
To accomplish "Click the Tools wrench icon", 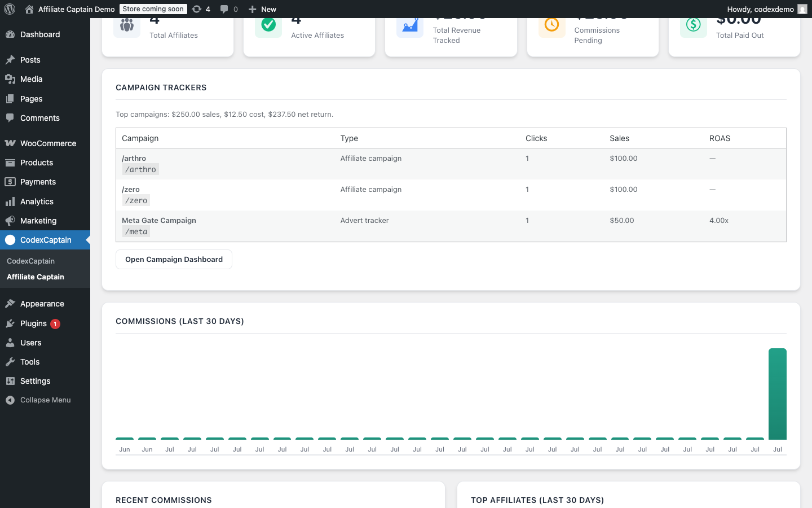I will pyautogui.click(x=10, y=362).
